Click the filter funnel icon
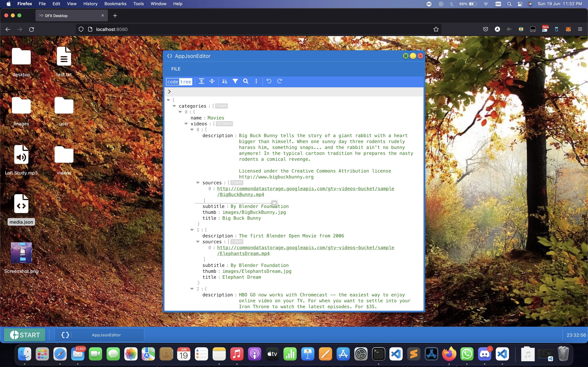This screenshot has width=588, height=367. coord(235,81)
